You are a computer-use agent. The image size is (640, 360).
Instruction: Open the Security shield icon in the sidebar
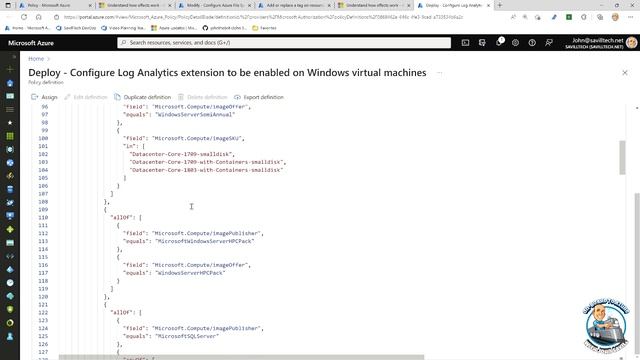pyautogui.click(x=10, y=309)
